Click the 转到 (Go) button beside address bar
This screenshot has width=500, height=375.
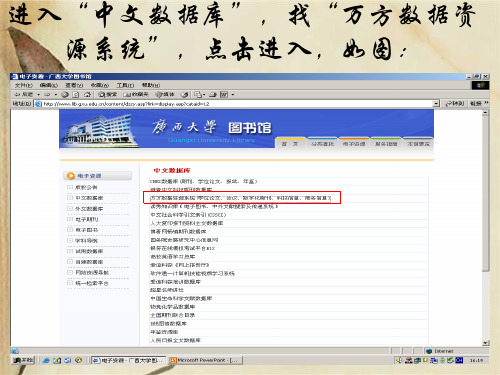(454, 104)
